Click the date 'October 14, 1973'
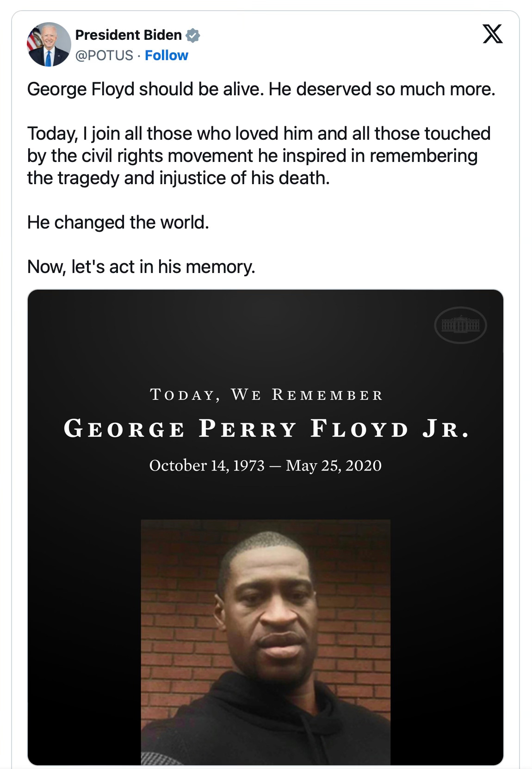The height and width of the screenshot is (769, 532). (207, 465)
